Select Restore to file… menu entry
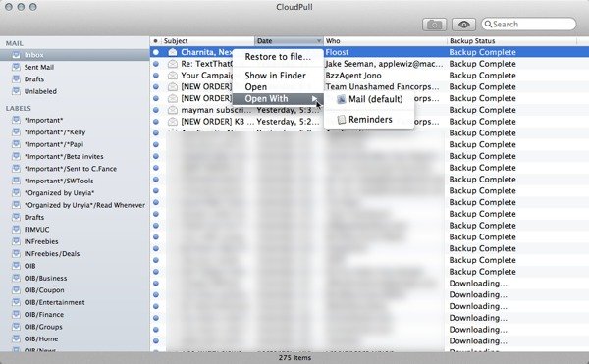Viewport: 589px width, 364px height. [278, 57]
